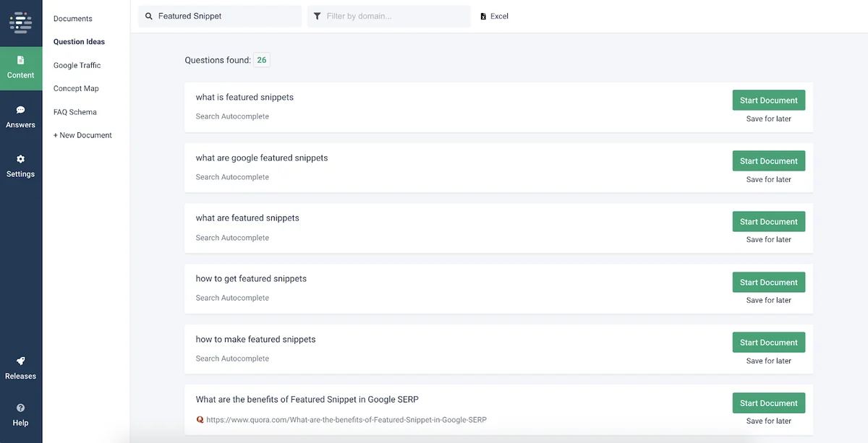The image size is (868, 443).
Task: Click the Featured Snippet search field
Action: click(220, 16)
